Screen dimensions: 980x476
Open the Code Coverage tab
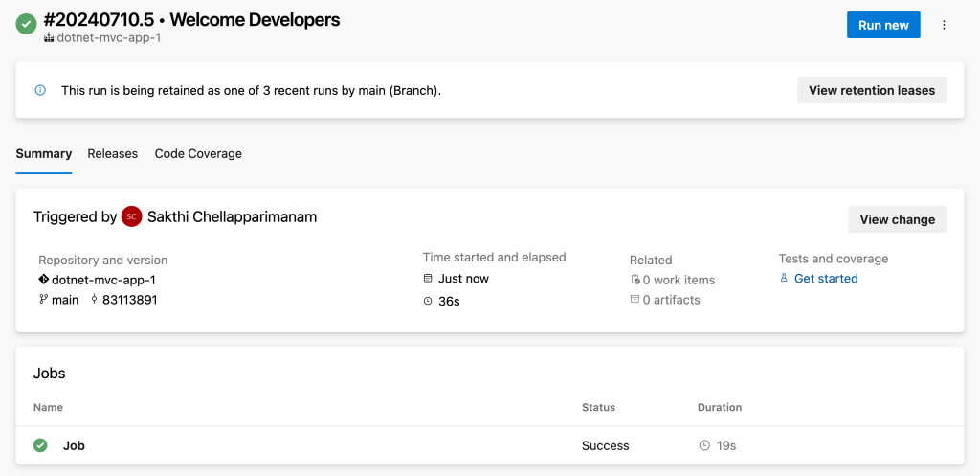coord(198,153)
